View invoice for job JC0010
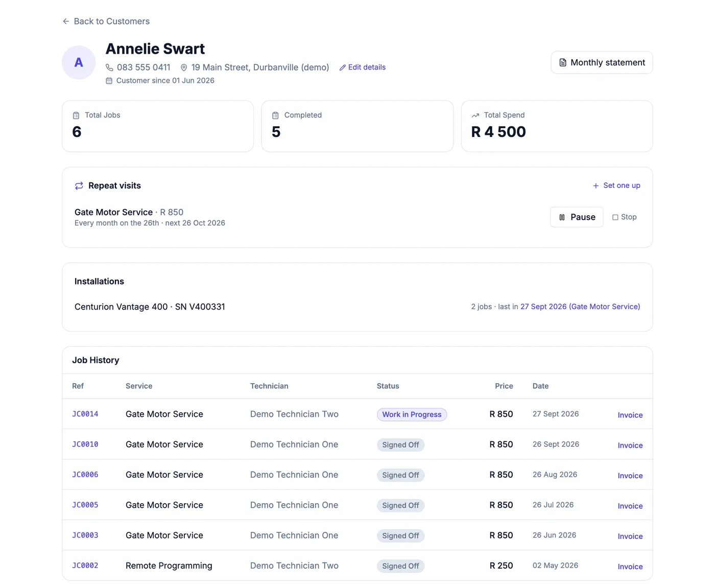This screenshot has width=715, height=588. pos(630,445)
